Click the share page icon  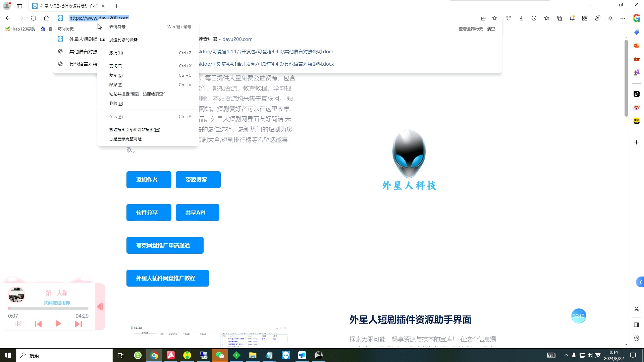[x=483, y=18]
